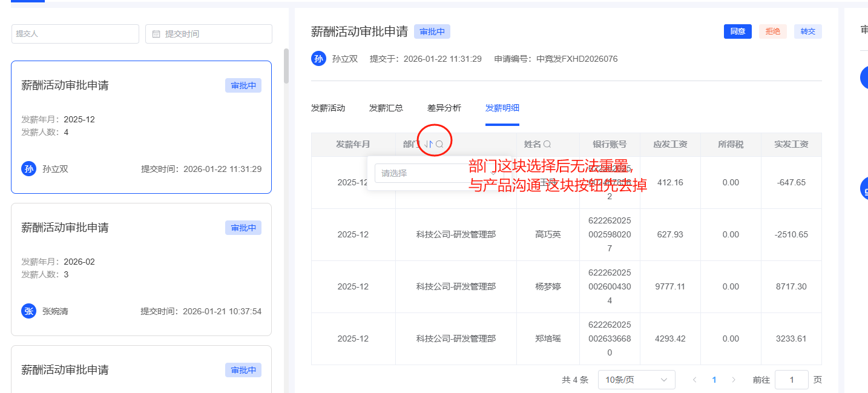Viewport: 868px width, 393px height.
Task: Click 审批中 tag in first card
Action: coord(243,85)
